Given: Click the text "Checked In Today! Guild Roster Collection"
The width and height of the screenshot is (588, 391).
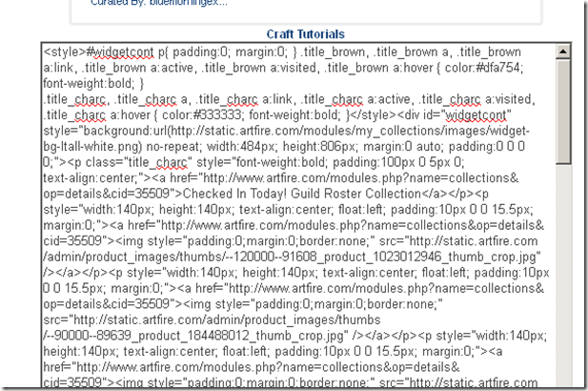Looking at the screenshot, I should coord(302,194).
